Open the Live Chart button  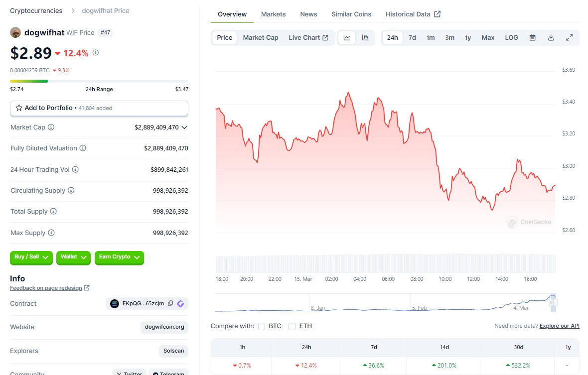tap(308, 37)
